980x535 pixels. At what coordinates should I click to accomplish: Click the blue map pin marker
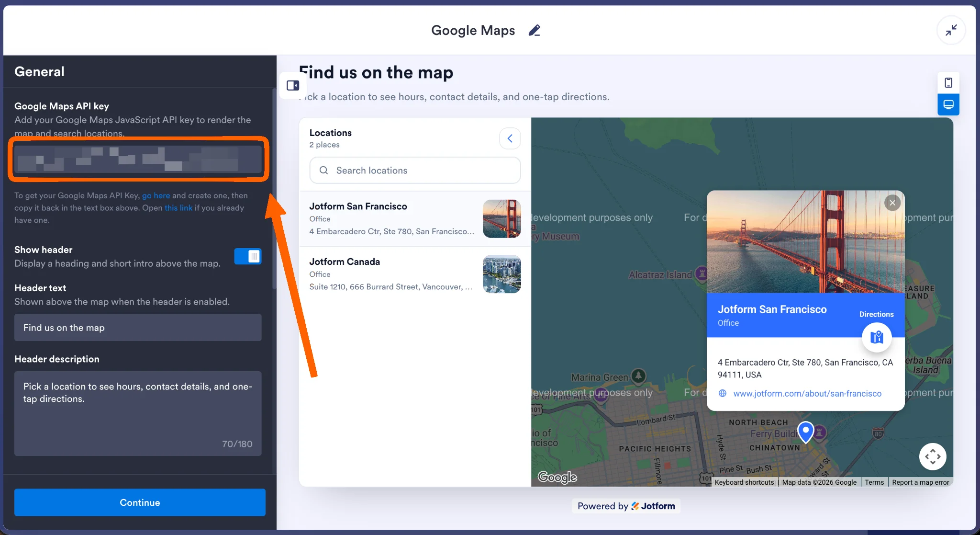(x=806, y=432)
